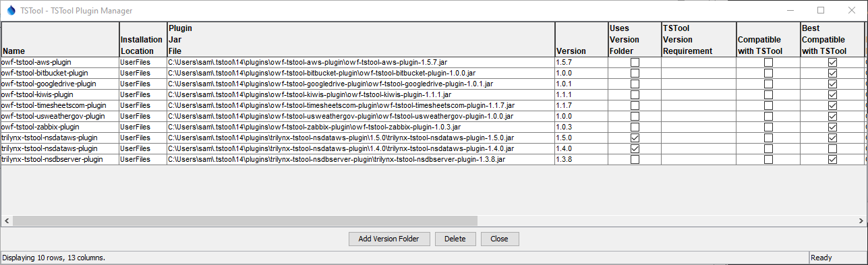The width and height of the screenshot is (868, 265).
Task: Click the Plugin Jar File column header
Action: point(361,39)
